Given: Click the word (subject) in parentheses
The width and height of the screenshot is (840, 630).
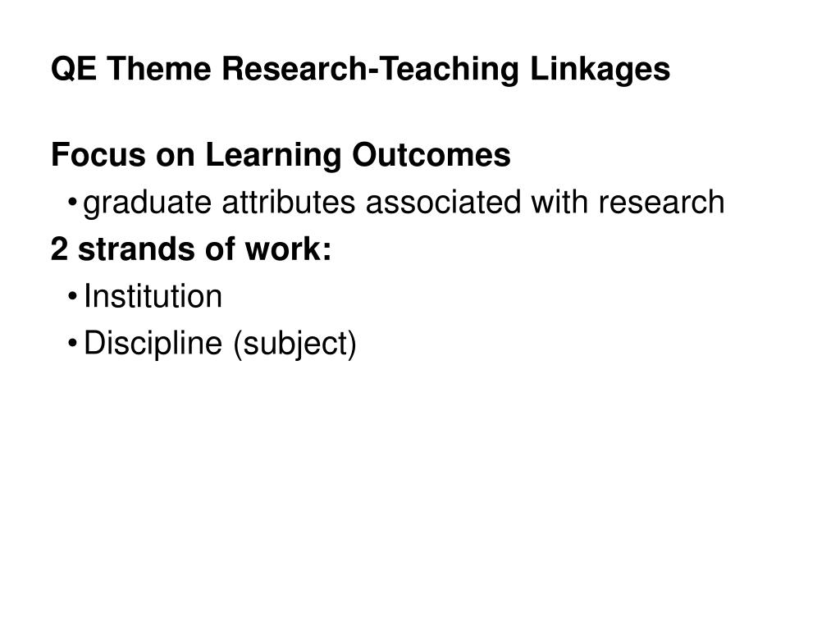Looking at the screenshot, I should 294,344.
